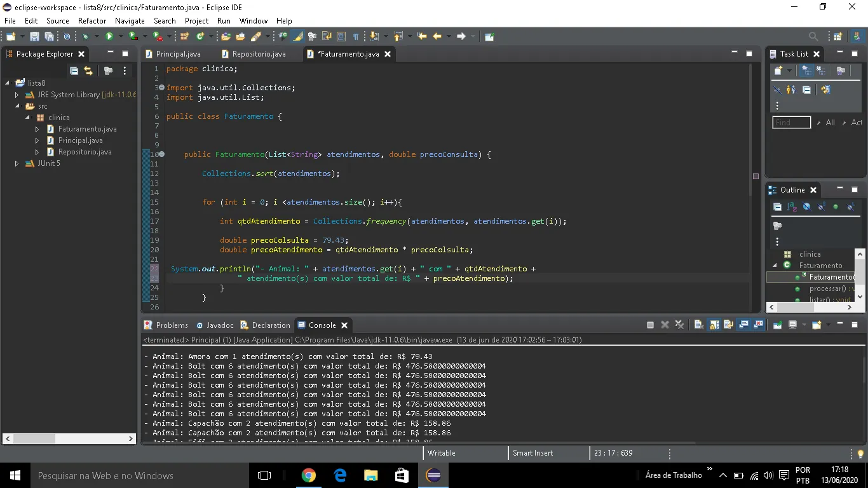Click the Find field in Task List
The image size is (868, 488).
[x=791, y=123]
